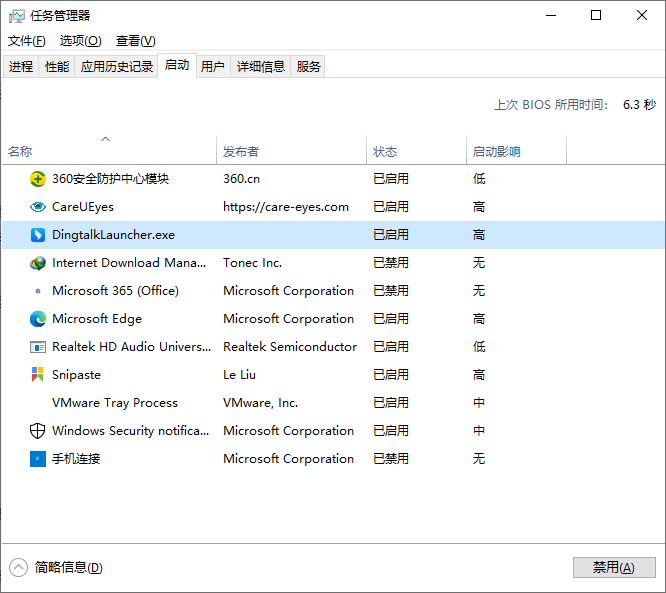The height and width of the screenshot is (593, 666).
Task: Click the 已禁用 status of Internet Download Manager
Action: pos(391,263)
